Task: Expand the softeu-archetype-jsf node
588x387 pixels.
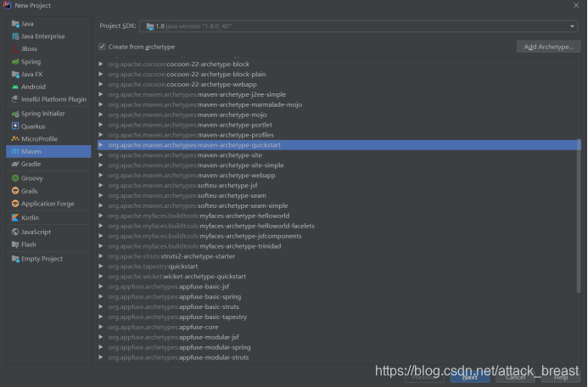Action: click(101, 185)
